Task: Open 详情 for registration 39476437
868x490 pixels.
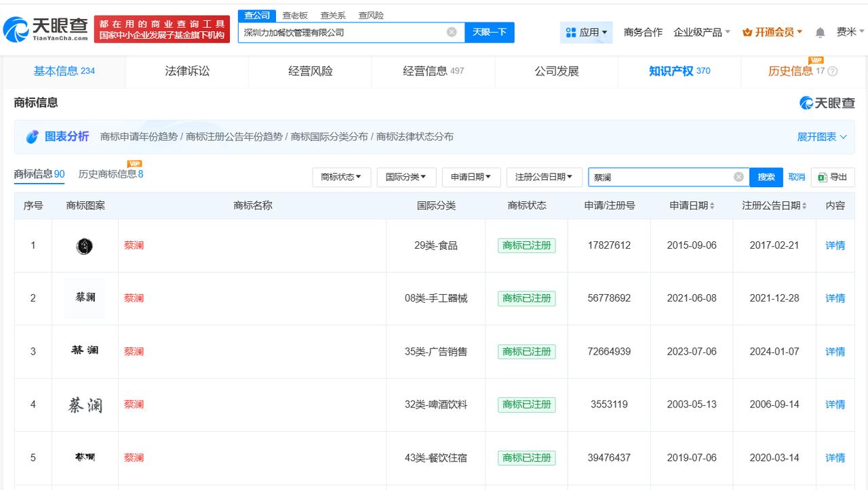Action: pyautogui.click(x=835, y=457)
